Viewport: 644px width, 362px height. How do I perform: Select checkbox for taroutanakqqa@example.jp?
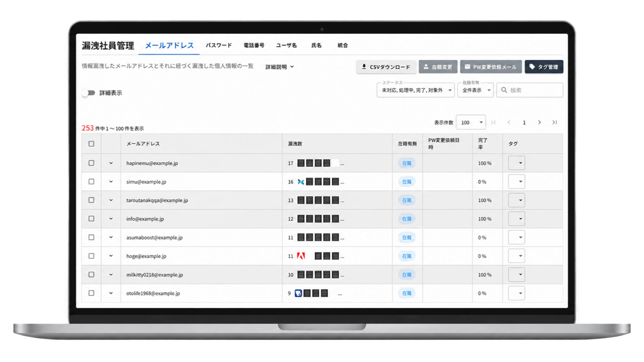pos(91,200)
